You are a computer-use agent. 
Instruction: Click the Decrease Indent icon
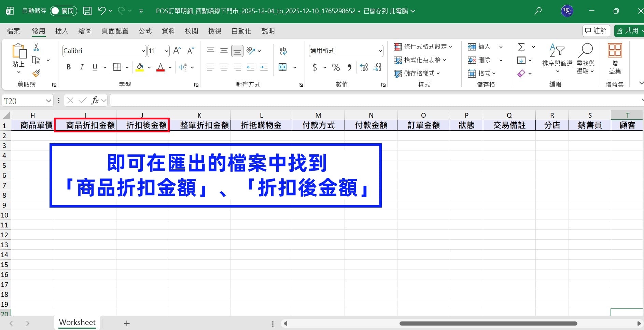point(251,67)
